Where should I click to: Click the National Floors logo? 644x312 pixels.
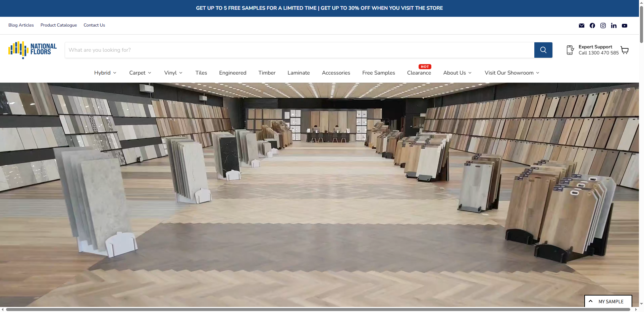pos(33,50)
